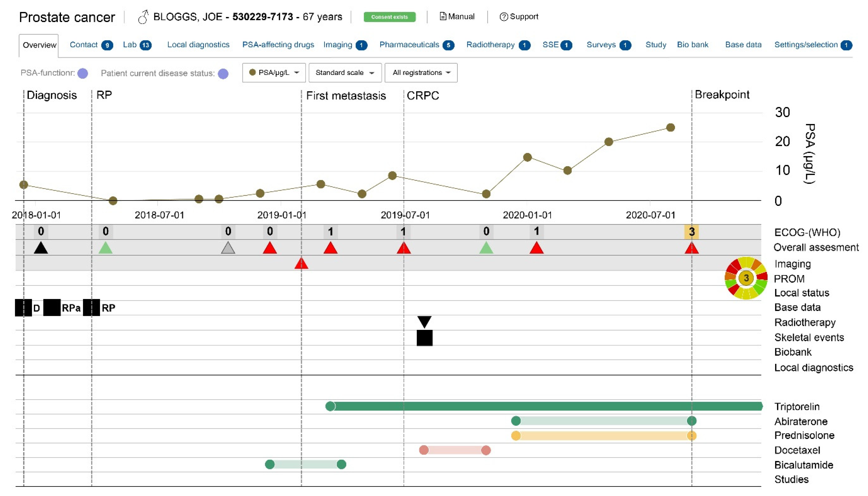
Task: Click the PSA-function purple status indicator
Action: click(x=83, y=74)
